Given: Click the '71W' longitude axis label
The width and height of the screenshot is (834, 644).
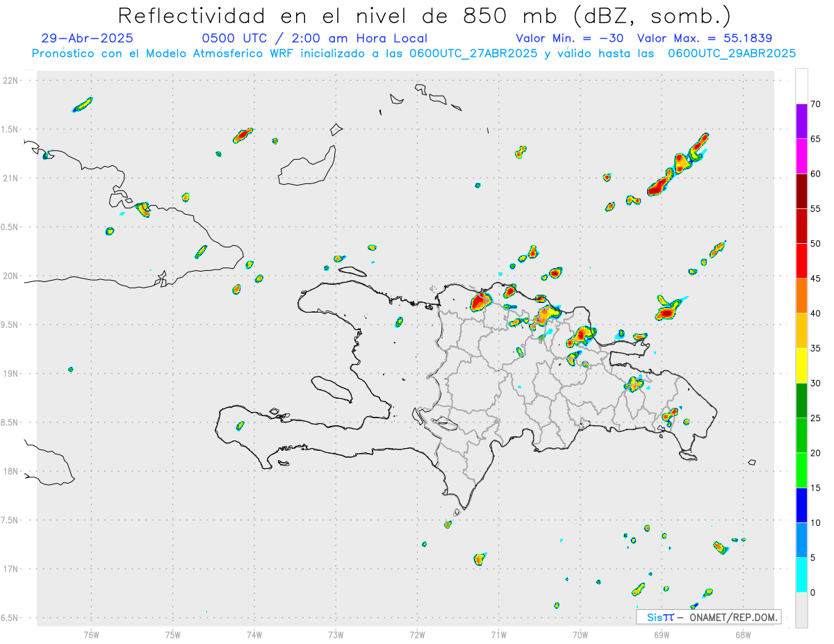Looking at the screenshot, I should click(x=498, y=634).
